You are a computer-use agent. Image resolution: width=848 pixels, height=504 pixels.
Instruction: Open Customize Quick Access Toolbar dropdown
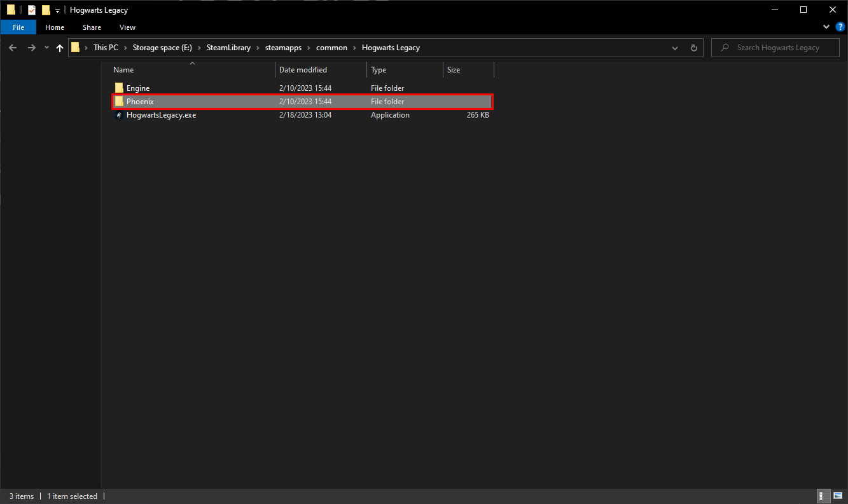pos(57,11)
